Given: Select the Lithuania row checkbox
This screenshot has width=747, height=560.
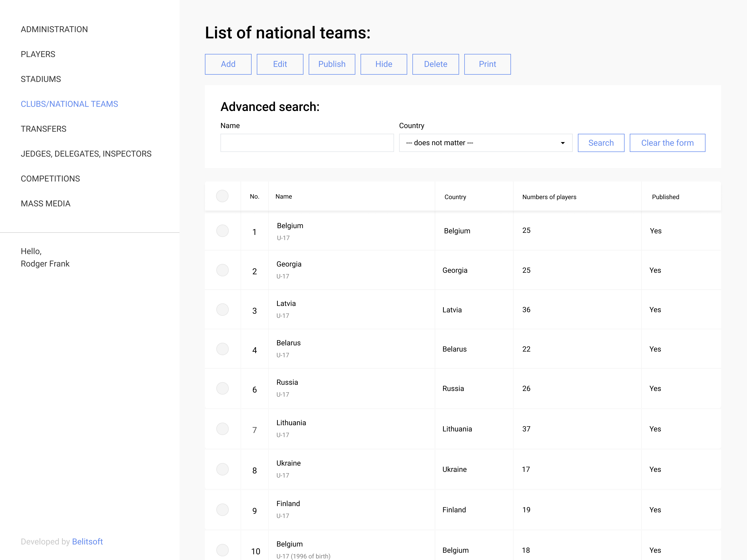Looking at the screenshot, I should click(x=223, y=429).
